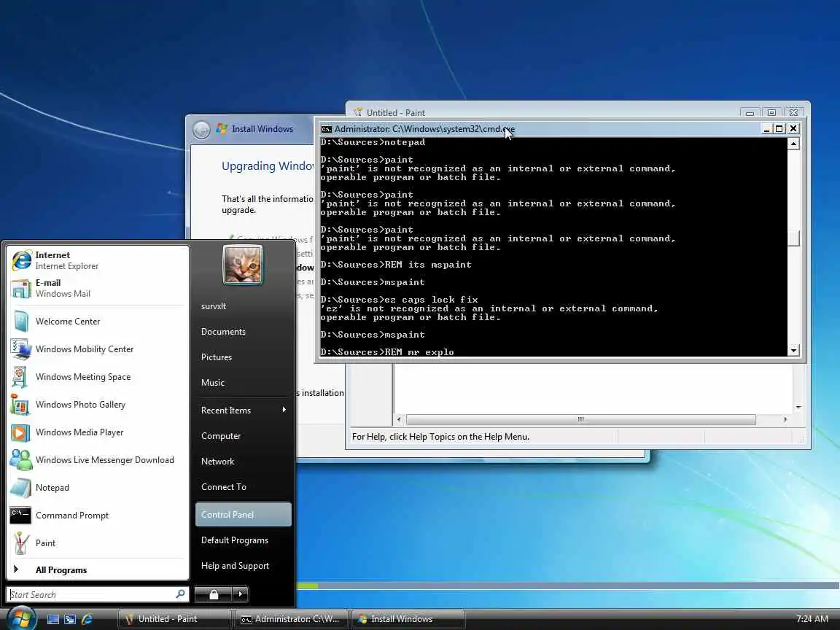Click the "Upgrading Windows" heading text
The image size is (840, 630).
coord(268,166)
